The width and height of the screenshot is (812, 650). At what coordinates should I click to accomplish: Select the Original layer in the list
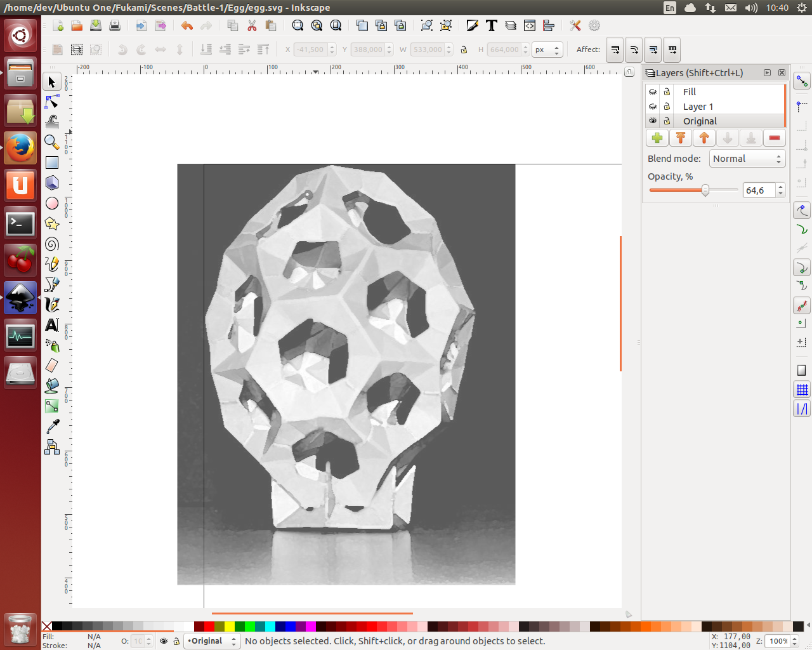700,121
